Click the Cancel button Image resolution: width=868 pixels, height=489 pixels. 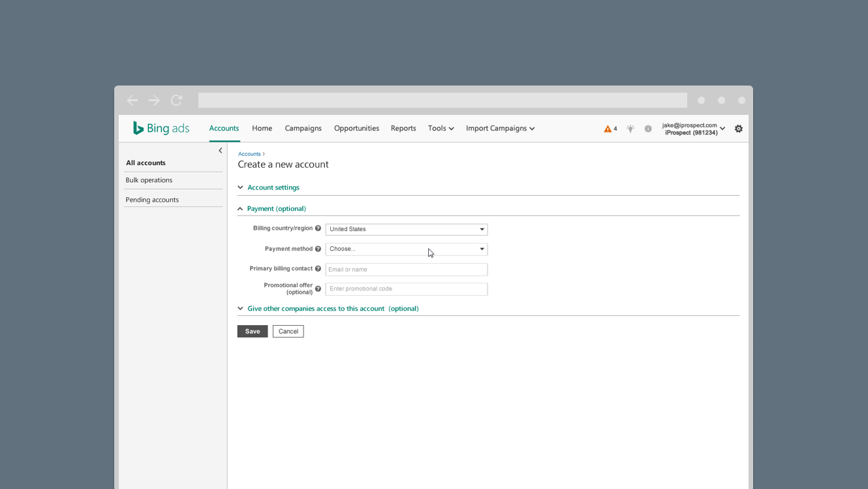(x=288, y=332)
